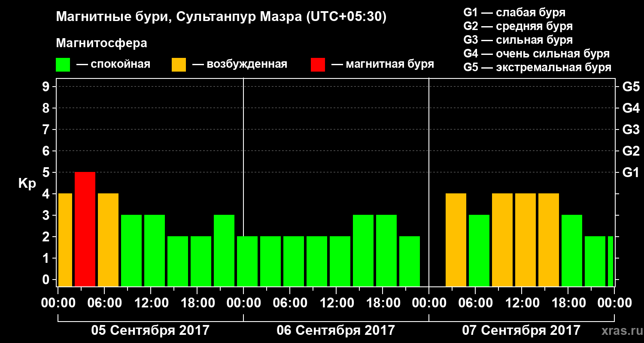Click the 'G4 — очень сильная буря' legend line
Screen dimensions: 644x343
537,54
